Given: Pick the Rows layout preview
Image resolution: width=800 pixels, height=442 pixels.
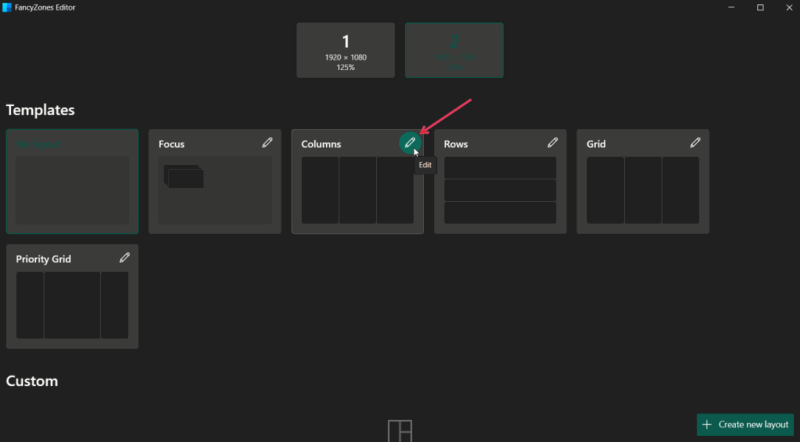Looking at the screenshot, I should tap(500, 190).
